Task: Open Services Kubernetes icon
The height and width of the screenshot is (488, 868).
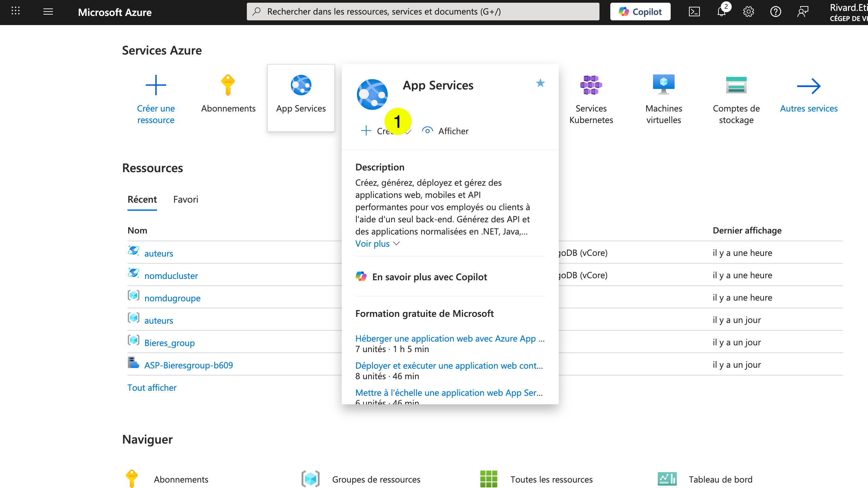Action: 591,85
